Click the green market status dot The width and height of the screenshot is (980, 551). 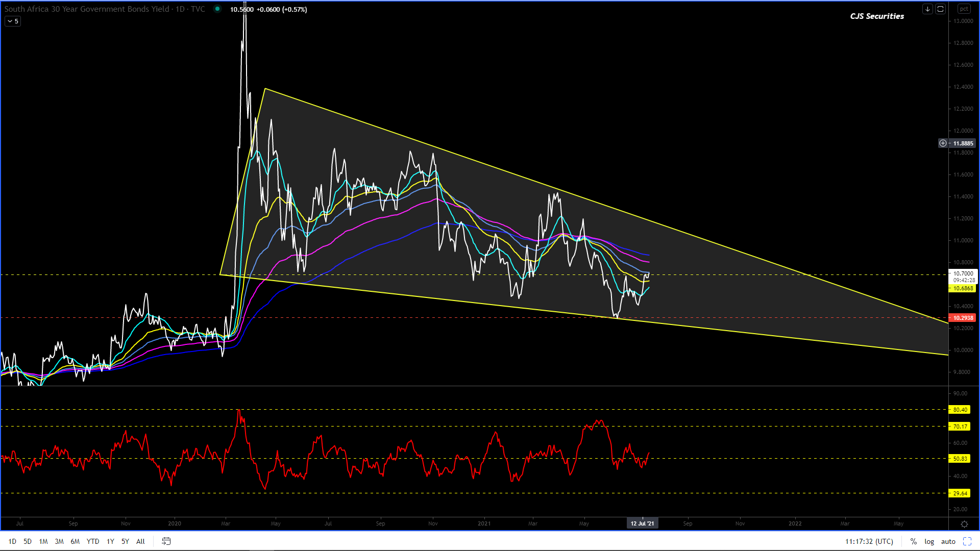coord(217,9)
